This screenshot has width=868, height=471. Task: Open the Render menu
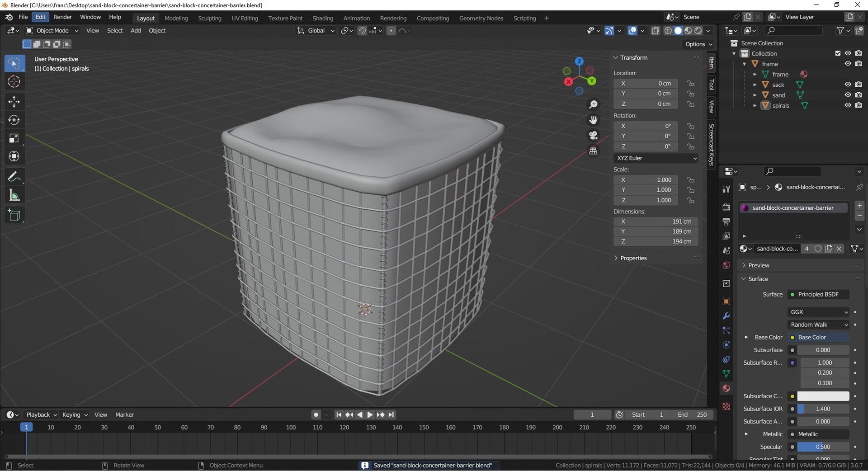point(62,17)
